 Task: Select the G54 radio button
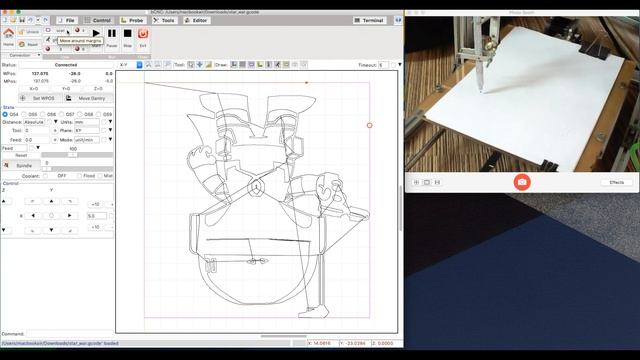click(x=5, y=114)
